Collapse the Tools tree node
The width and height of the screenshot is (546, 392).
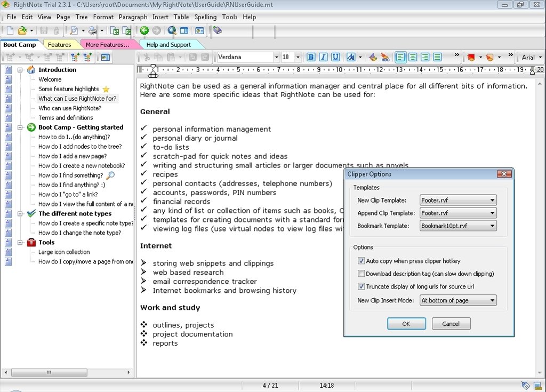[20, 242]
